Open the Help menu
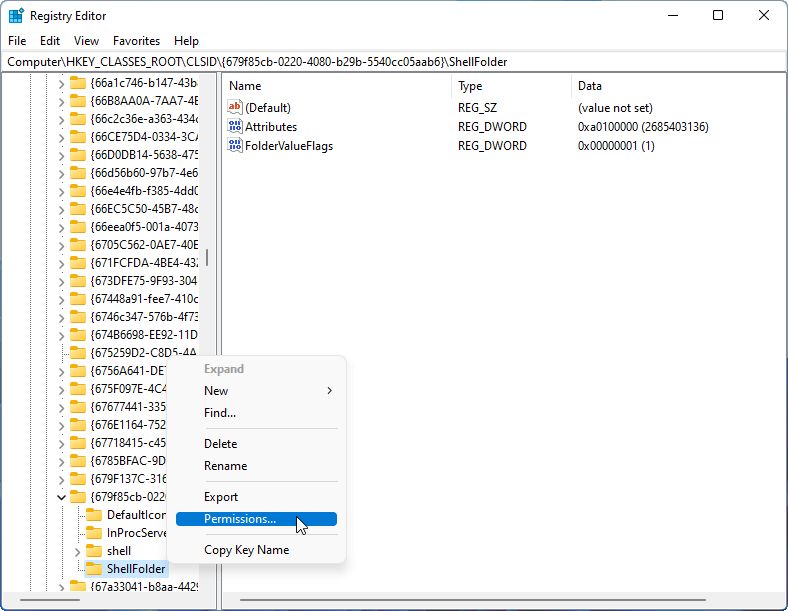788x611 pixels. 186,41
